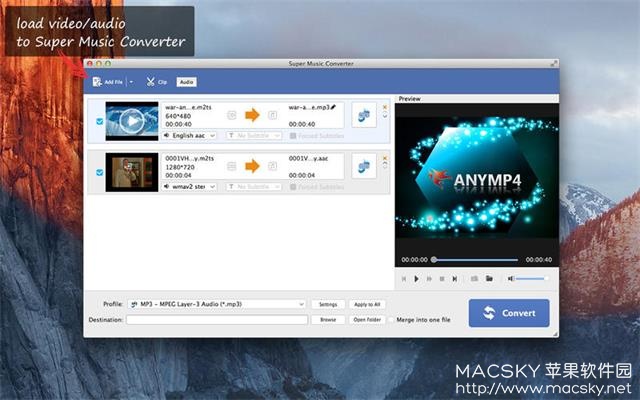Click the Settings button

click(328, 304)
